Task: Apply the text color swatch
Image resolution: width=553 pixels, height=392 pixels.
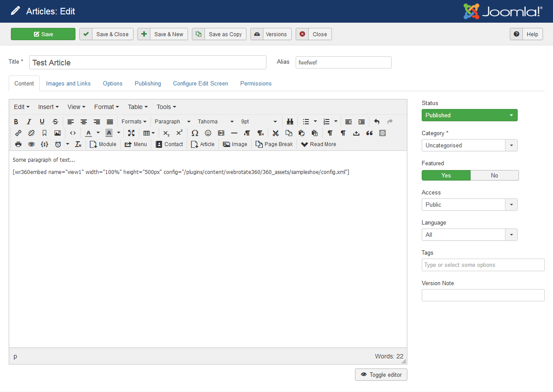Action: pos(89,133)
